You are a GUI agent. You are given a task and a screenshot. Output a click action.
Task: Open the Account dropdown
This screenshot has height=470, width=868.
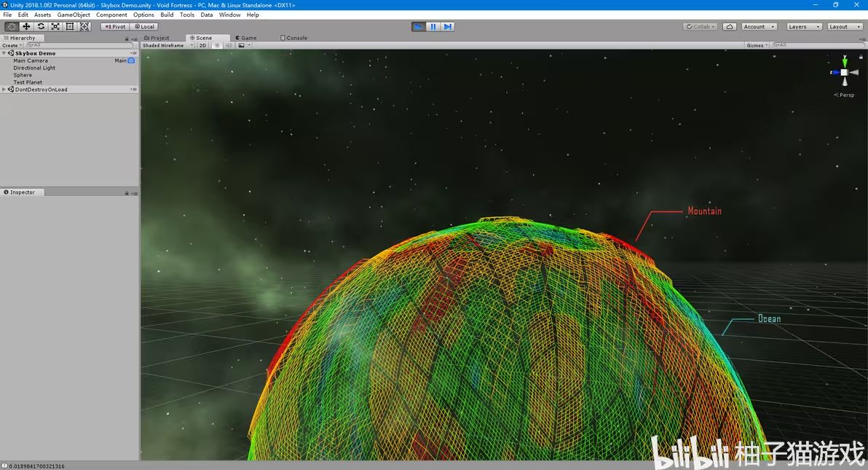(x=759, y=27)
